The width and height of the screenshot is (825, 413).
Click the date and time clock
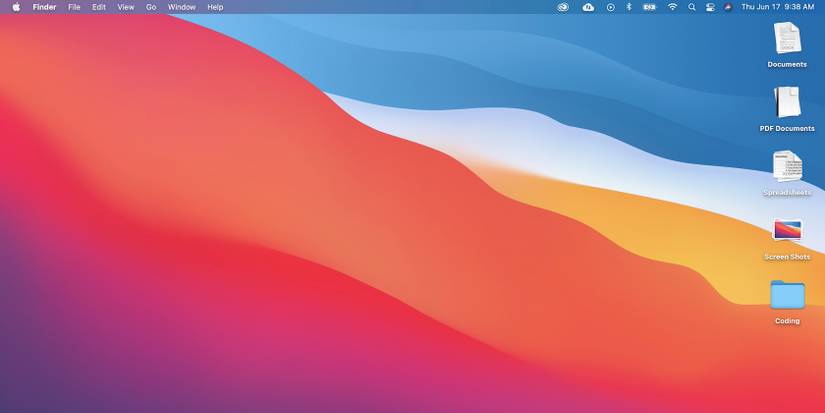click(778, 7)
